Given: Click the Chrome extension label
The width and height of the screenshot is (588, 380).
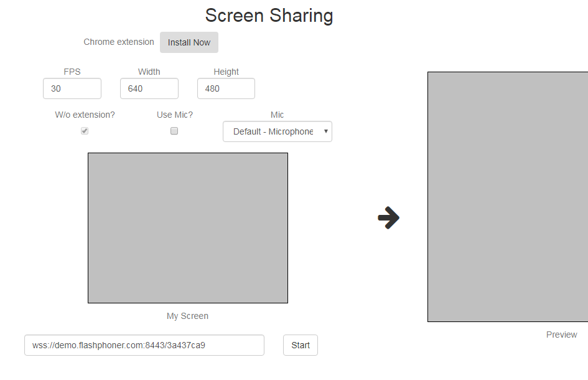Looking at the screenshot, I should [119, 42].
